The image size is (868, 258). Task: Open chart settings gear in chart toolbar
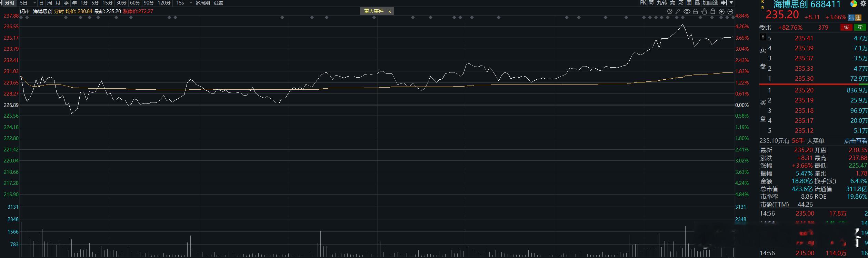tap(670, 11)
